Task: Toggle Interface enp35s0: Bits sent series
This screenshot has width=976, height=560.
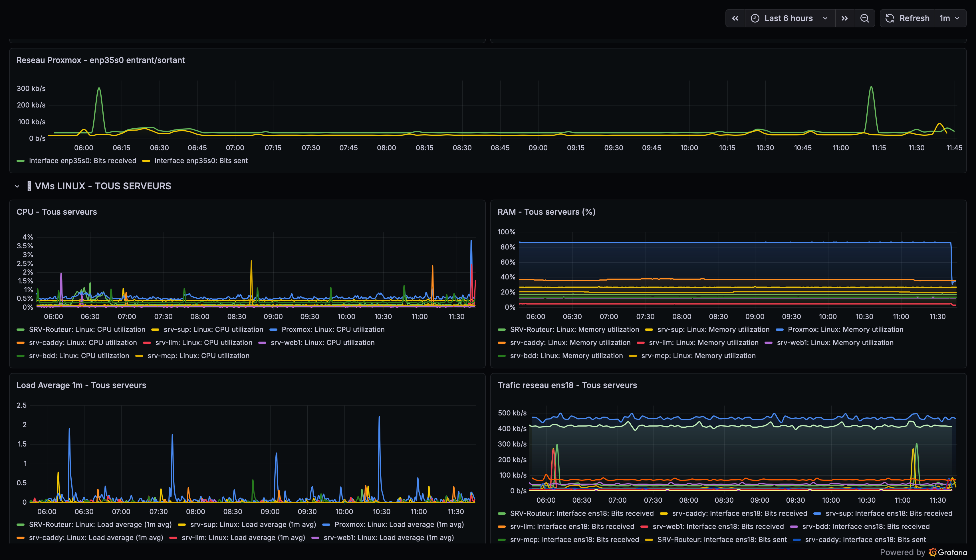Action: 201,161
